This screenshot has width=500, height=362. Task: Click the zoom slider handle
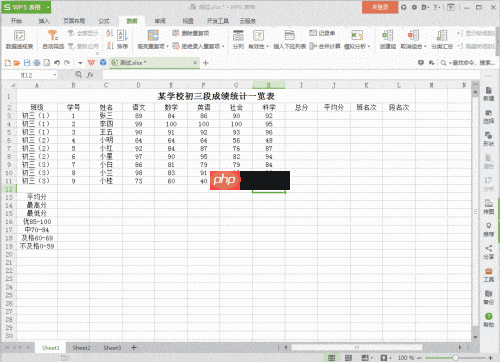pos(455,358)
